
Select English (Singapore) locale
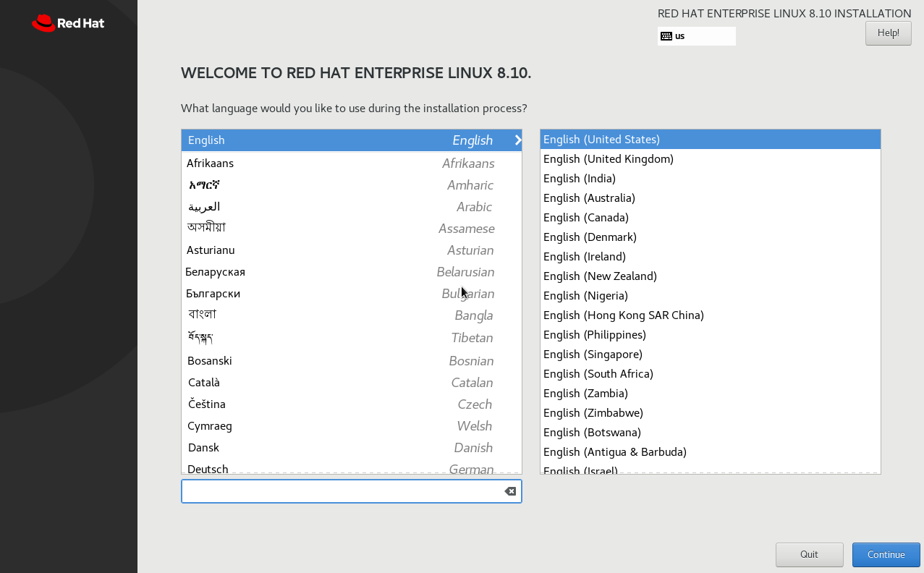[592, 354]
